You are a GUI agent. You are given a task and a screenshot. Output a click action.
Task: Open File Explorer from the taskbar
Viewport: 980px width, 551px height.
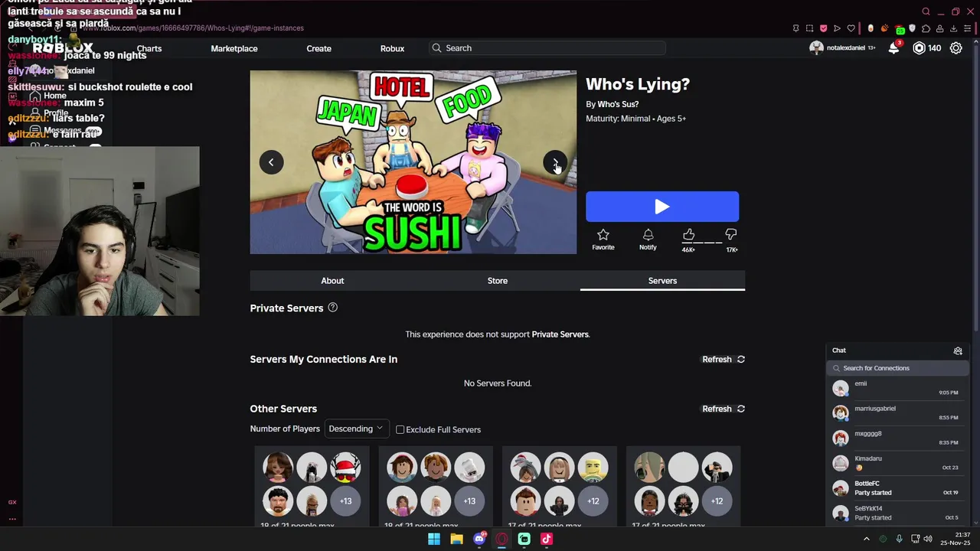(x=456, y=539)
